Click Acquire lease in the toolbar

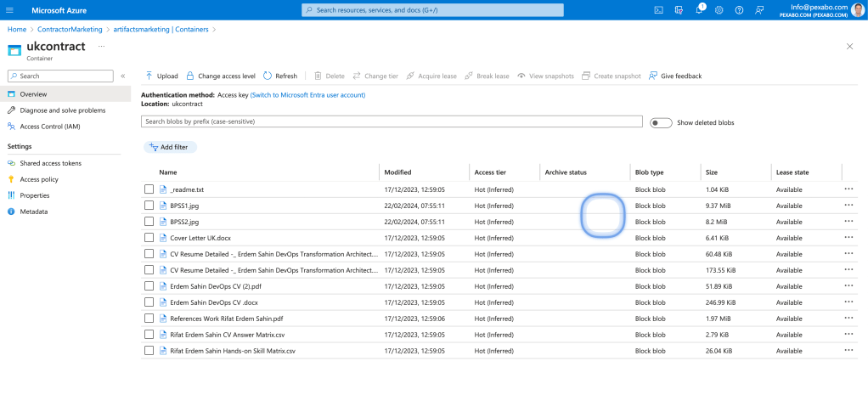coord(431,76)
